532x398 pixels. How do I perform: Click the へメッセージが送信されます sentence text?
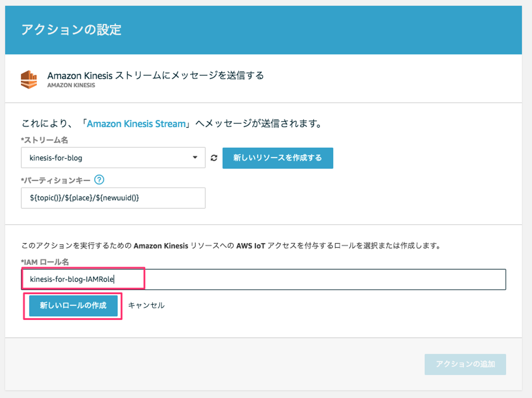259,124
